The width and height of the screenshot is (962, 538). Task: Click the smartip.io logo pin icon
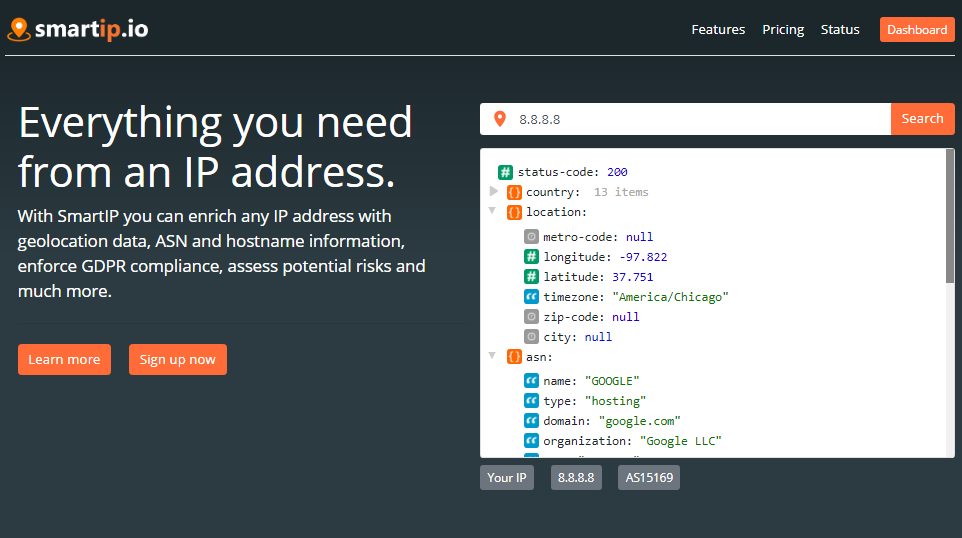coord(19,29)
